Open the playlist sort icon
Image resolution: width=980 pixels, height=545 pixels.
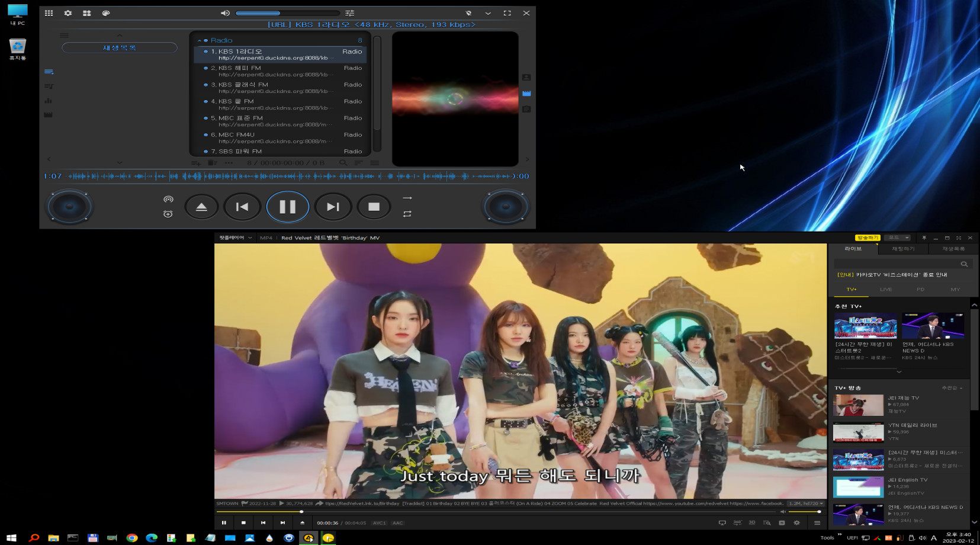tap(358, 163)
